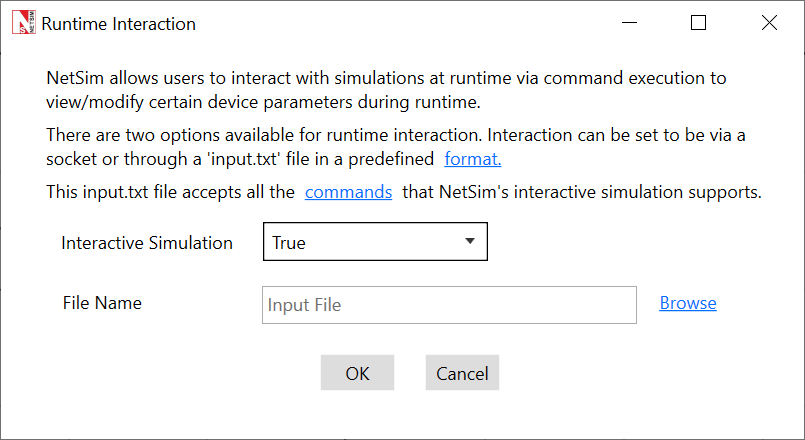The height and width of the screenshot is (440, 805).
Task: Maximize the Runtime Interaction dialog
Action: [x=698, y=23]
